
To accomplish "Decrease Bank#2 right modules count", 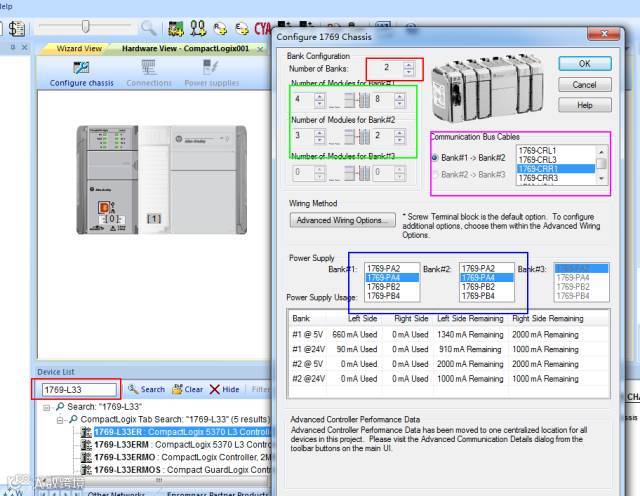I will point(400,140).
